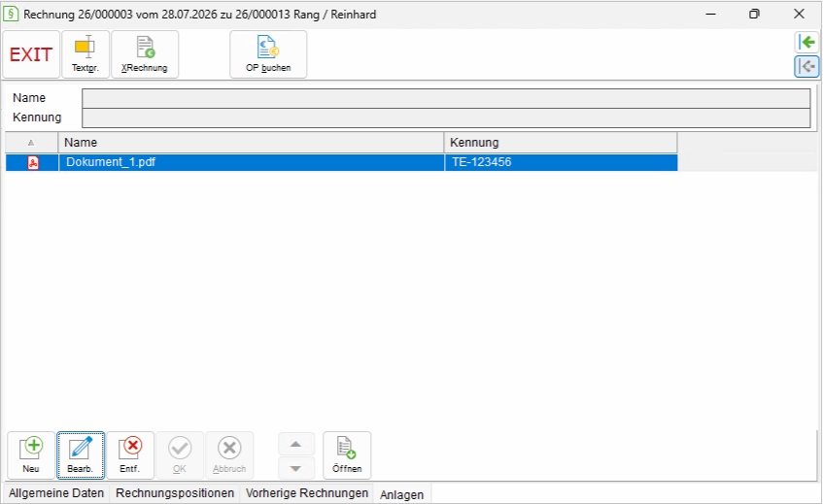This screenshot has height=504, width=823.
Task: Cancel editing with the Abbruch button
Action: click(x=229, y=455)
